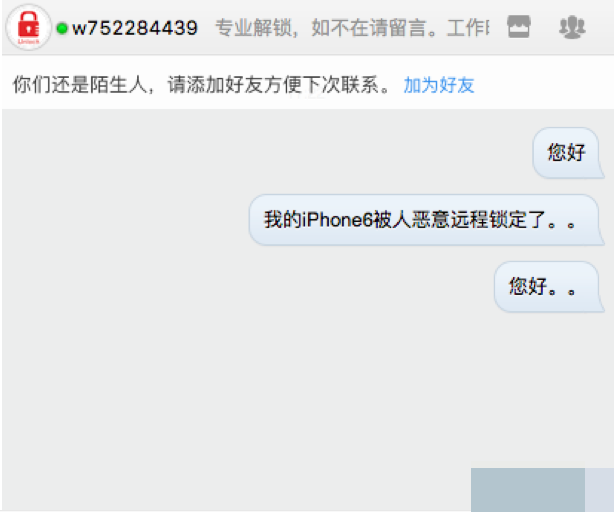Click the word iPhone6 in the message
Viewport: 614px width, 512px height.
point(337,220)
